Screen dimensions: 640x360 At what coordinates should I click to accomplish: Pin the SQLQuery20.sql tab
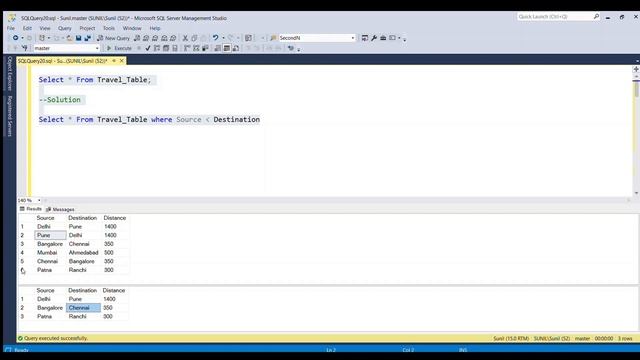click(114, 61)
